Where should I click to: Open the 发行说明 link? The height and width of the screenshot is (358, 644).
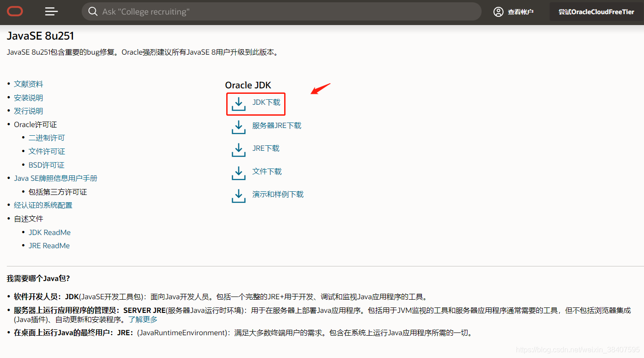28,111
